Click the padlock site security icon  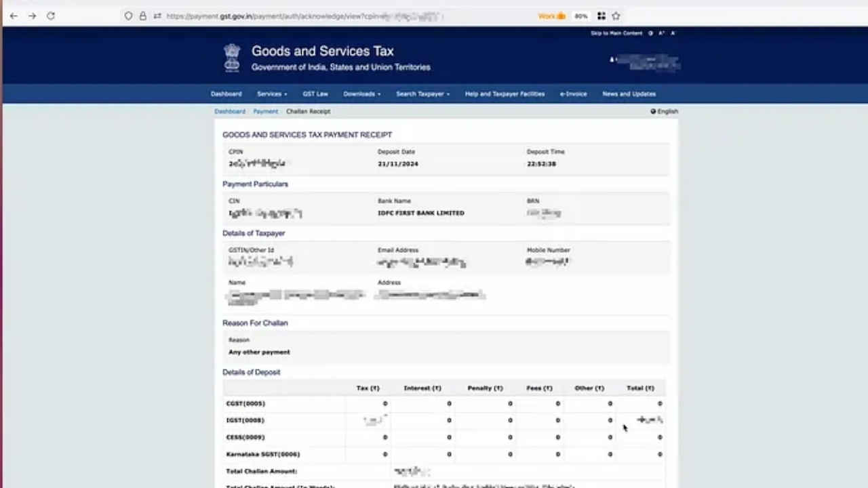pos(142,16)
